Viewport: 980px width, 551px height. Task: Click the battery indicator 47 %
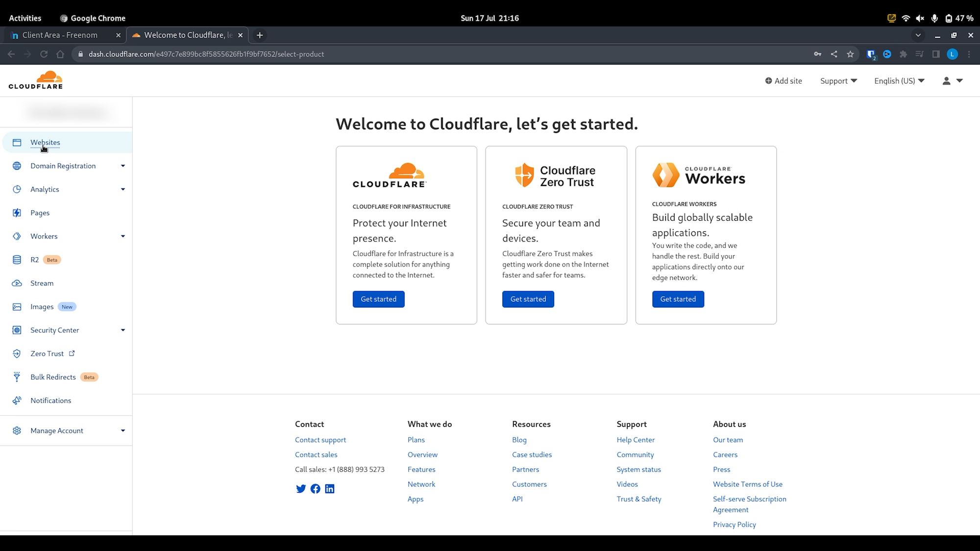[x=959, y=18]
